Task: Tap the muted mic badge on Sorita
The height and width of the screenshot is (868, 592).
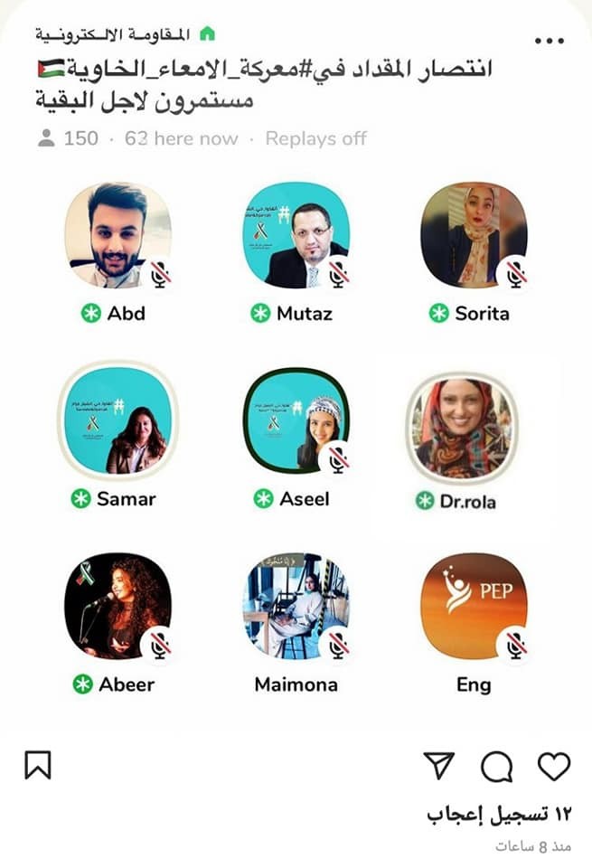Action: (x=516, y=275)
